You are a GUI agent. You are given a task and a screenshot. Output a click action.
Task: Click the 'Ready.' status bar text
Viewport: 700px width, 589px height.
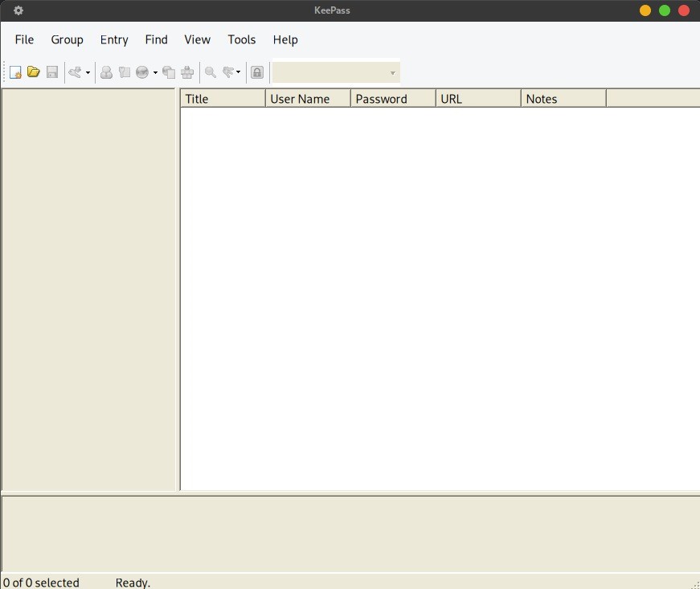[133, 583]
